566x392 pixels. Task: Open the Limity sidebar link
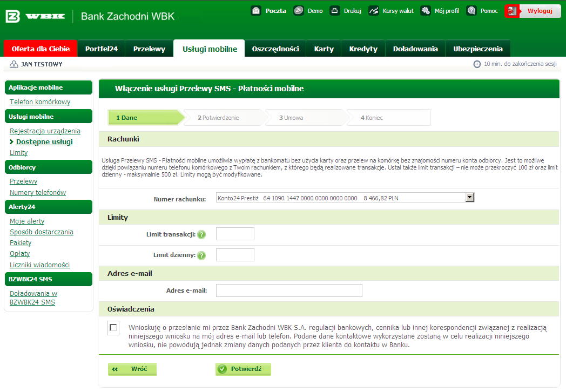(x=18, y=153)
